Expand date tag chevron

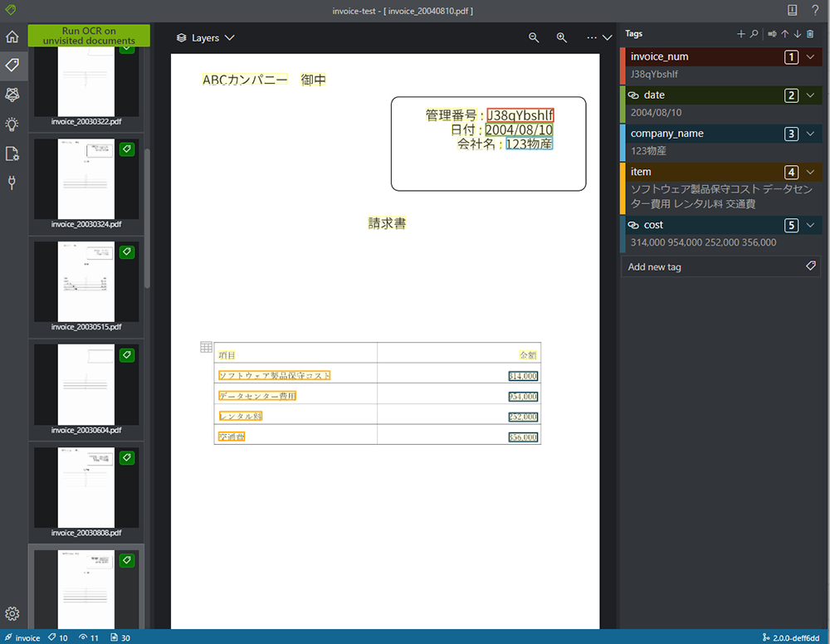point(810,95)
